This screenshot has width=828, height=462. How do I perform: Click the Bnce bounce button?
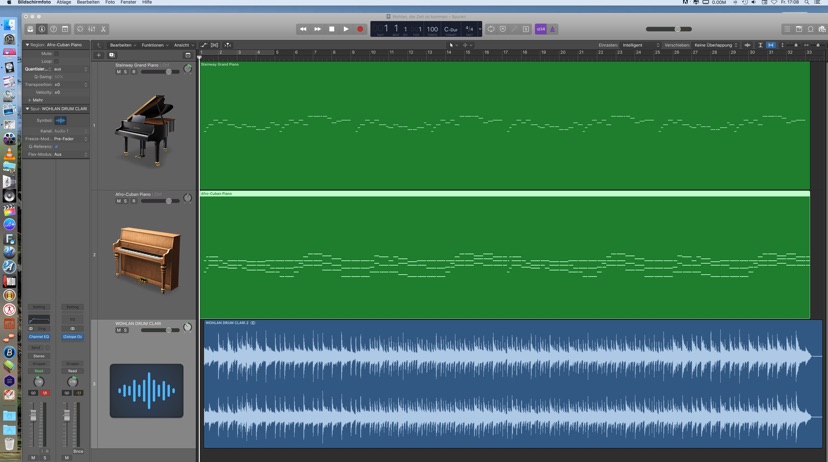click(x=78, y=451)
